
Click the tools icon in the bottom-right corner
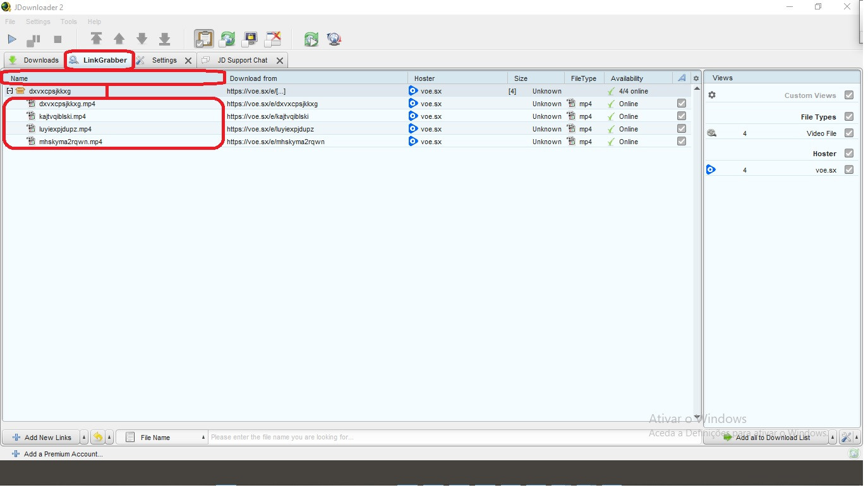pyautogui.click(x=846, y=437)
